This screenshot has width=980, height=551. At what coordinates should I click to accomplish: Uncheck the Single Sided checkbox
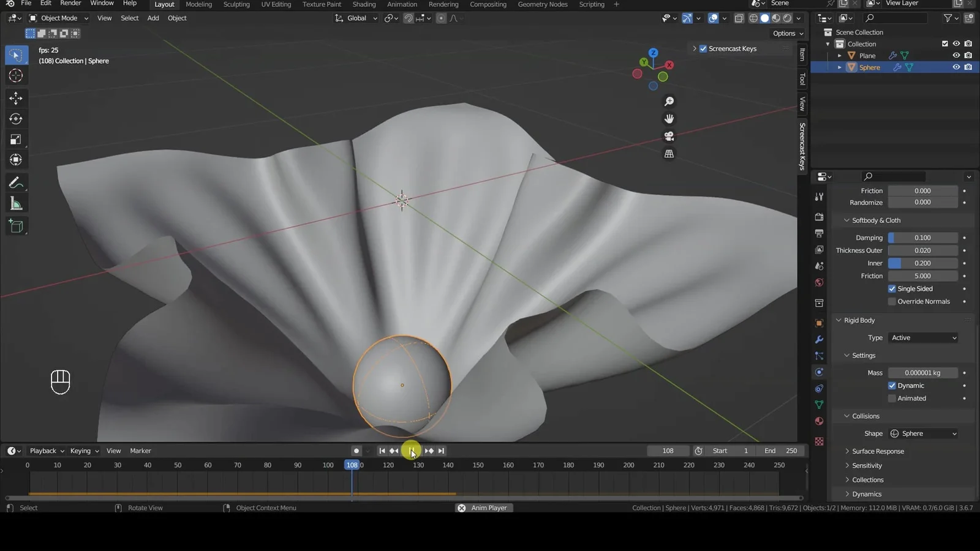pos(892,289)
